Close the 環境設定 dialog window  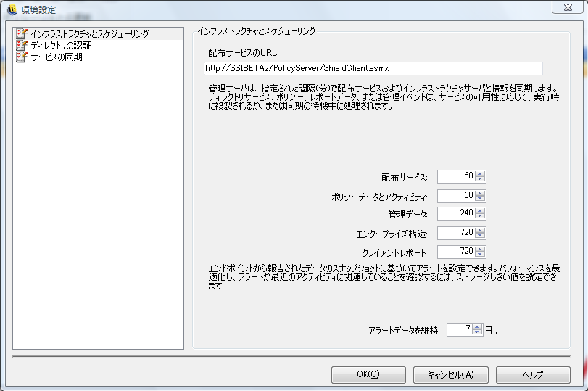click(568, 7)
